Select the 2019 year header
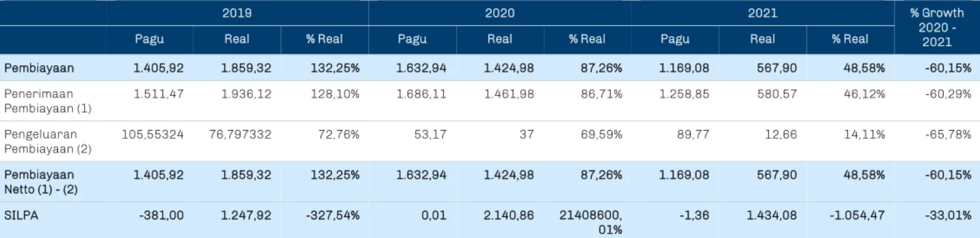980x238 pixels. coord(237,13)
